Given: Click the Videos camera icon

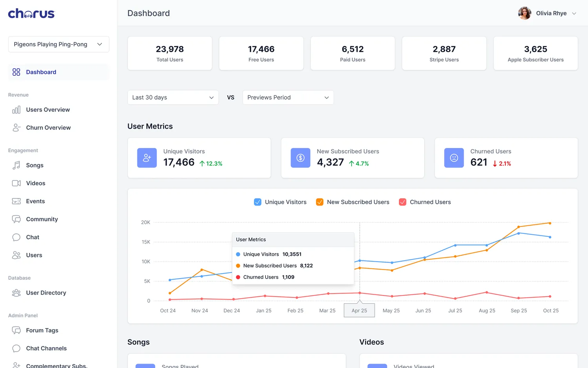Looking at the screenshot, I should [16, 183].
